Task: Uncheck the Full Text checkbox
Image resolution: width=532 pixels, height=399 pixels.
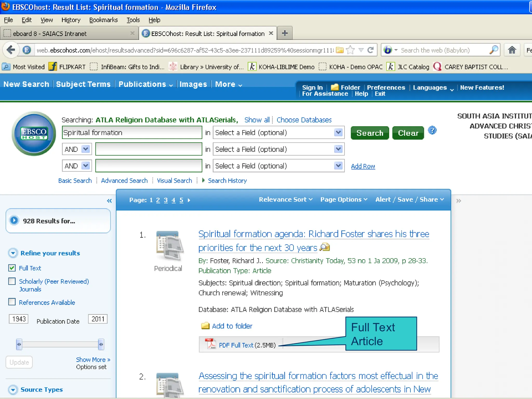Action: (12, 268)
